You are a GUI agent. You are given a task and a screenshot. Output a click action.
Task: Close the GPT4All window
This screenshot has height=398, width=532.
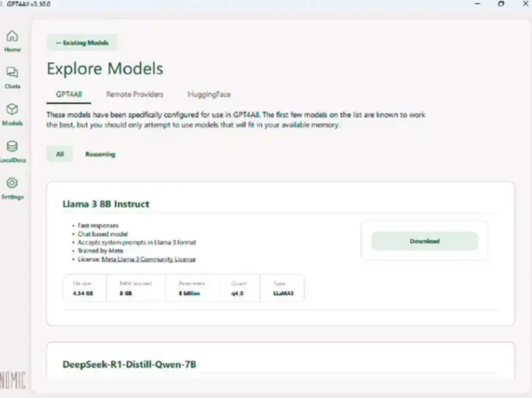525,4
